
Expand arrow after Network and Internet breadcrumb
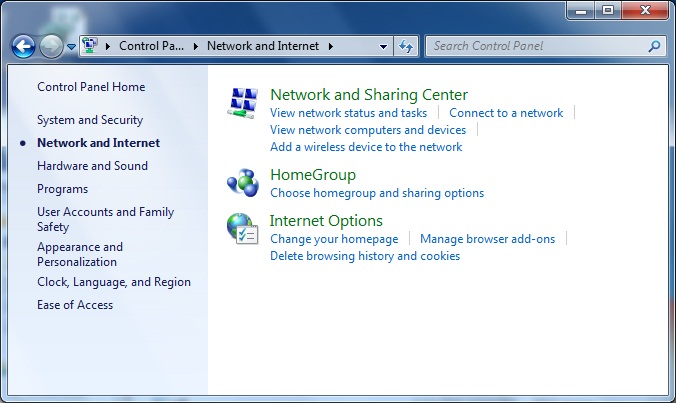tap(331, 46)
